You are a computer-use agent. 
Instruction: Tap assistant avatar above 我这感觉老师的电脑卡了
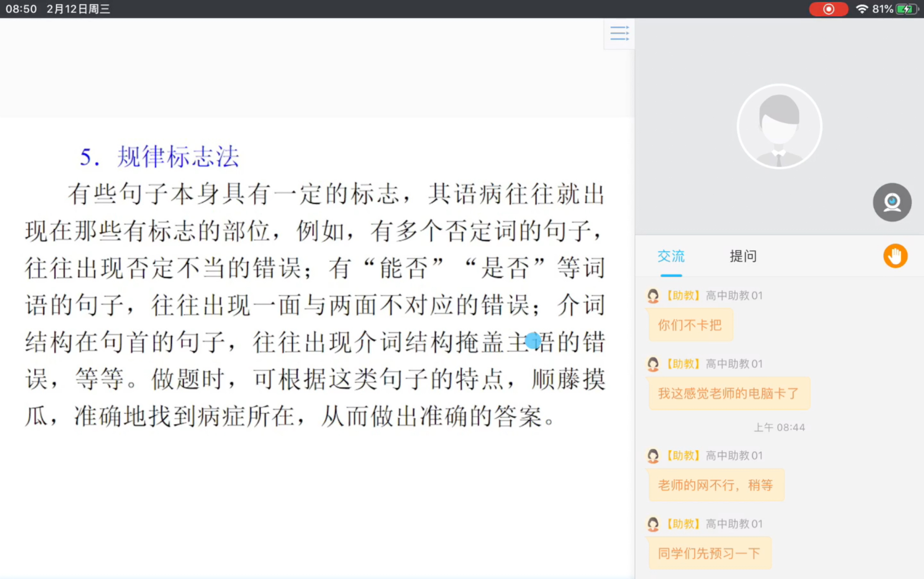click(x=653, y=364)
